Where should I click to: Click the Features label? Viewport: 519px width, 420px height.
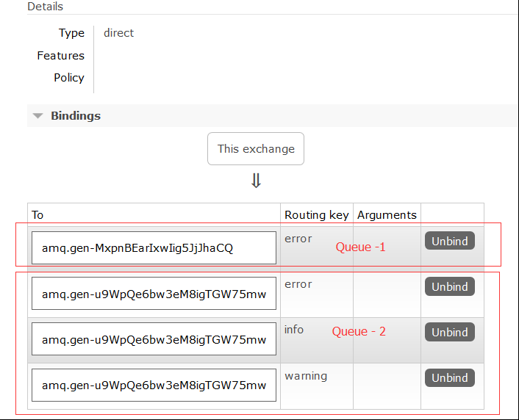pyautogui.click(x=60, y=56)
